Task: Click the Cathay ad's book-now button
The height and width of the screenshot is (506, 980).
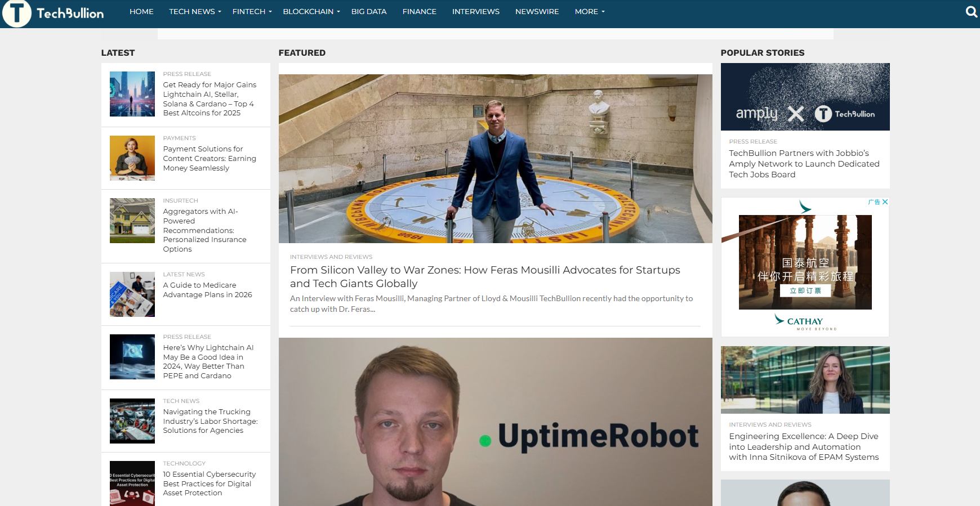Action: pos(805,291)
